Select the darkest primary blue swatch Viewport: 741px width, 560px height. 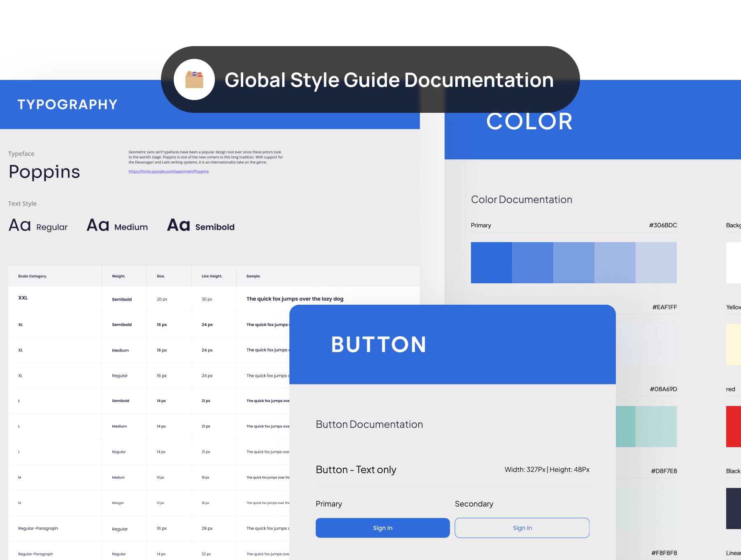tap(491, 263)
